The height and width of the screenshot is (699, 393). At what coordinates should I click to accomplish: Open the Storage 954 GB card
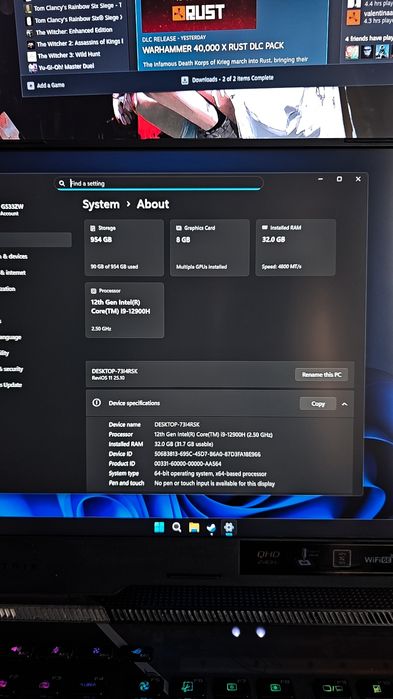pyautogui.click(x=124, y=247)
